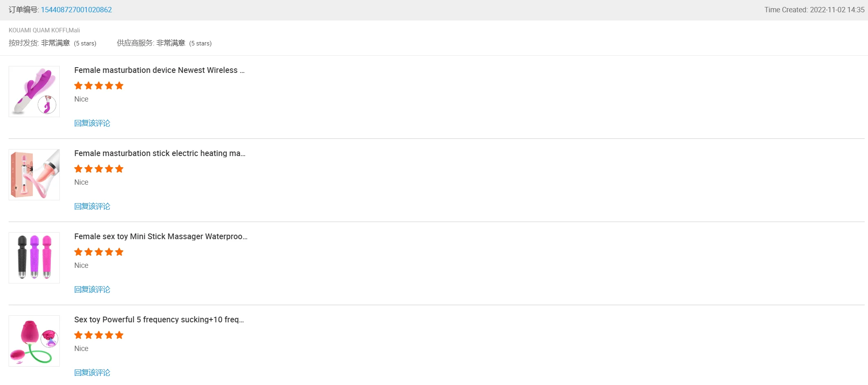Screen dimensions: 868x385
Task: Open 'Sex toy Powerful 5 frequency sucking' title
Action: click(159, 320)
